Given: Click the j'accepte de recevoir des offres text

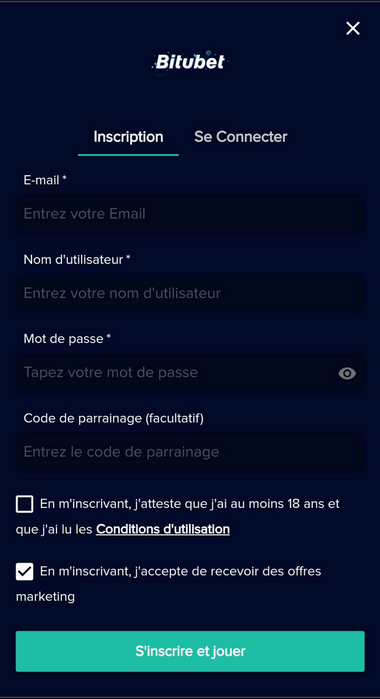Looking at the screenshot, I should [228, 572].
